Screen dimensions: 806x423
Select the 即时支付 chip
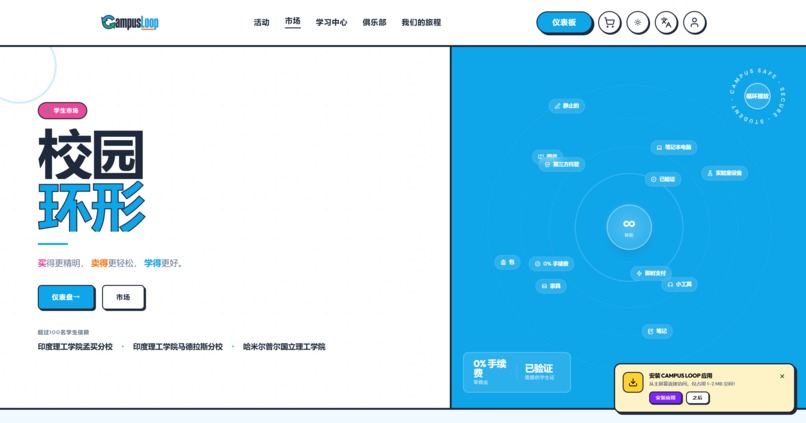coord(651,273)
